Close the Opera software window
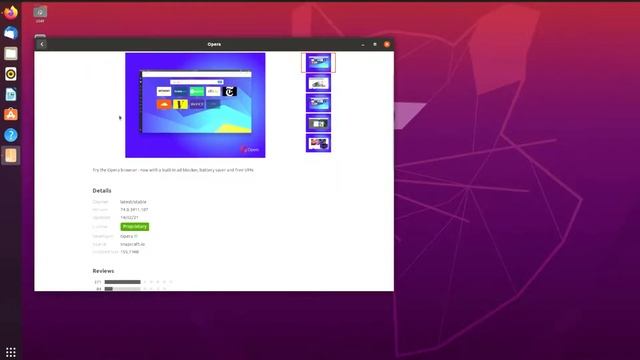Viewport: 640px width, 360px height. click(387, 44)
